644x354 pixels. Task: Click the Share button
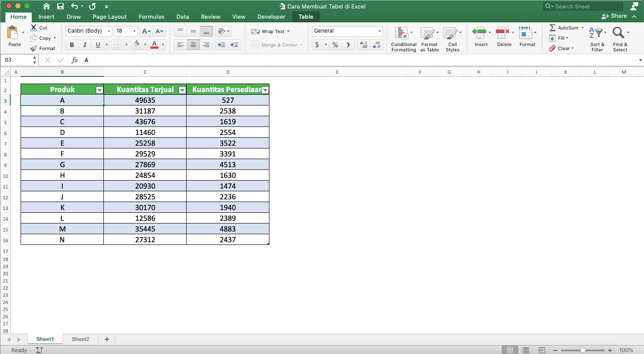pyautogui.click(x=614, y=16)
